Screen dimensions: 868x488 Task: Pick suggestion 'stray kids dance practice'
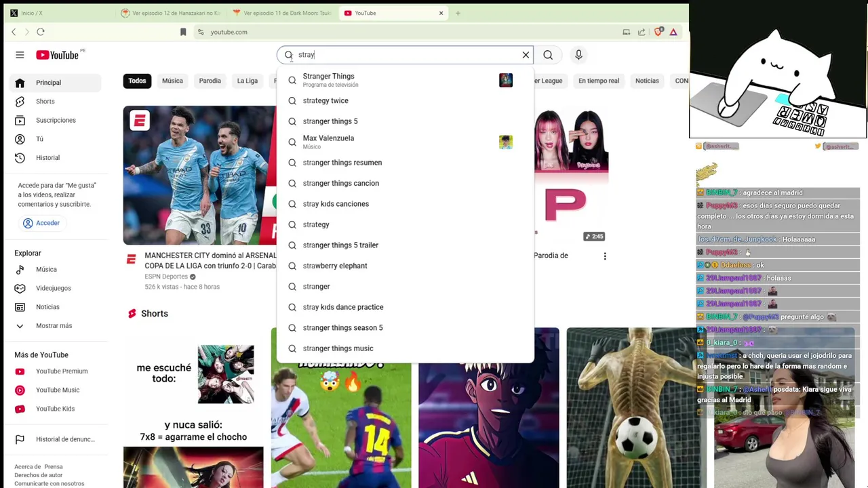tap(405, 307)
